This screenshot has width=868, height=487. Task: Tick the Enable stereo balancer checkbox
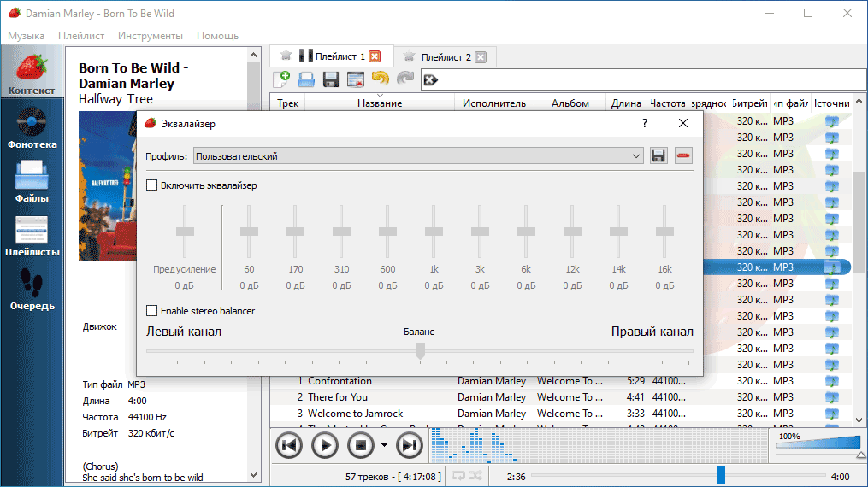pos(151,311)
